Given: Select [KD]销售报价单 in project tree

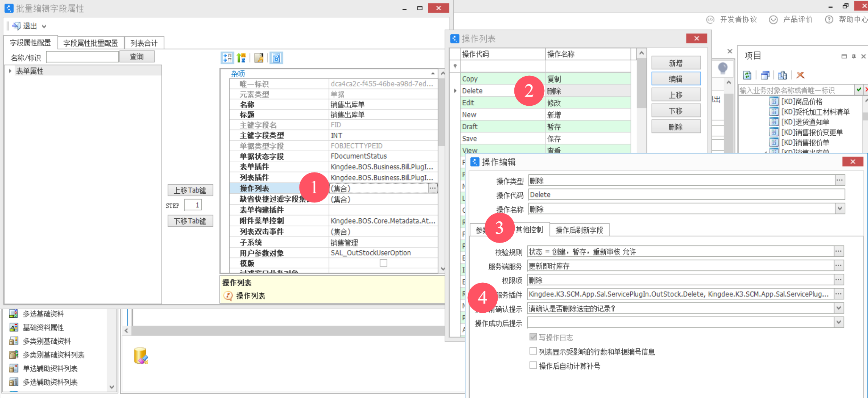Looking at the screenshot, I should tap(805, 143).
